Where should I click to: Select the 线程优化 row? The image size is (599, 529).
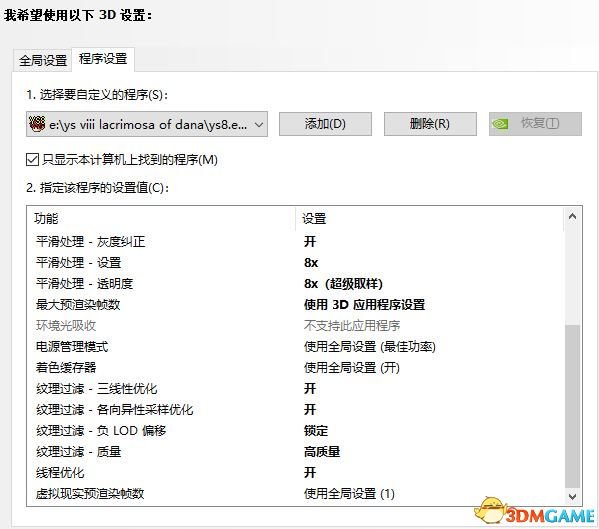(x=296, y=473)
